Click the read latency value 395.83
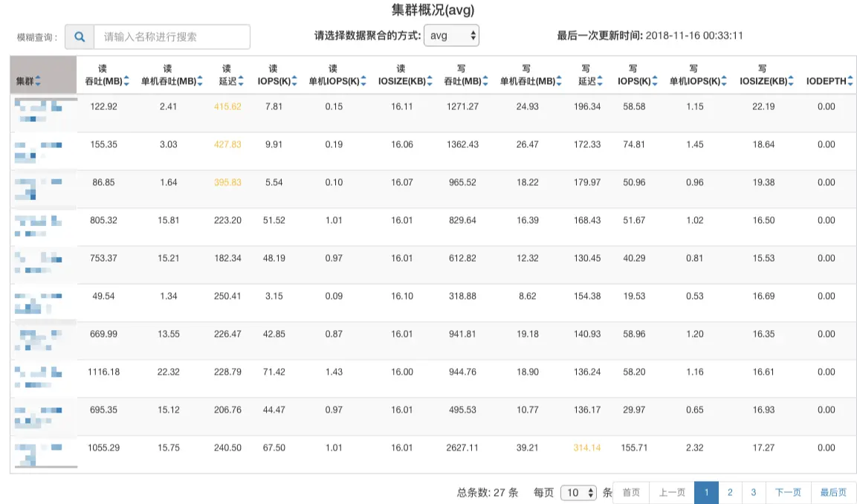 click(227, 183)
